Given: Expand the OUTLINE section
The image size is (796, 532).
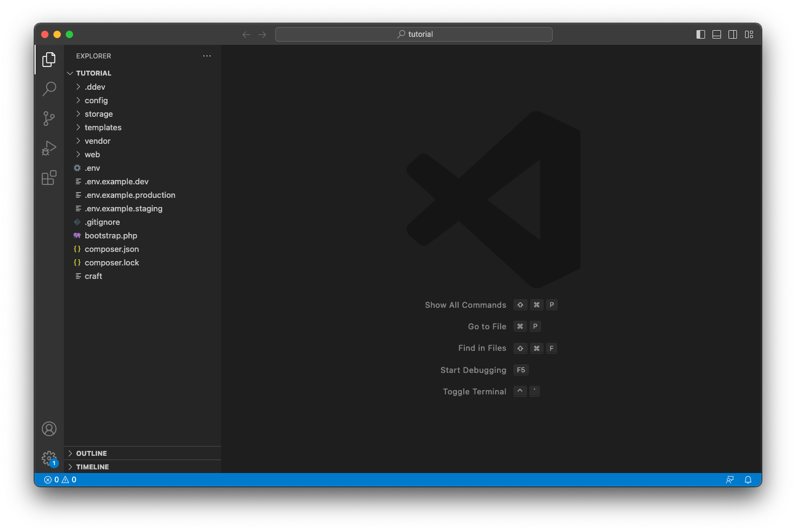Looking at the screenshot, I should point(92,453).
